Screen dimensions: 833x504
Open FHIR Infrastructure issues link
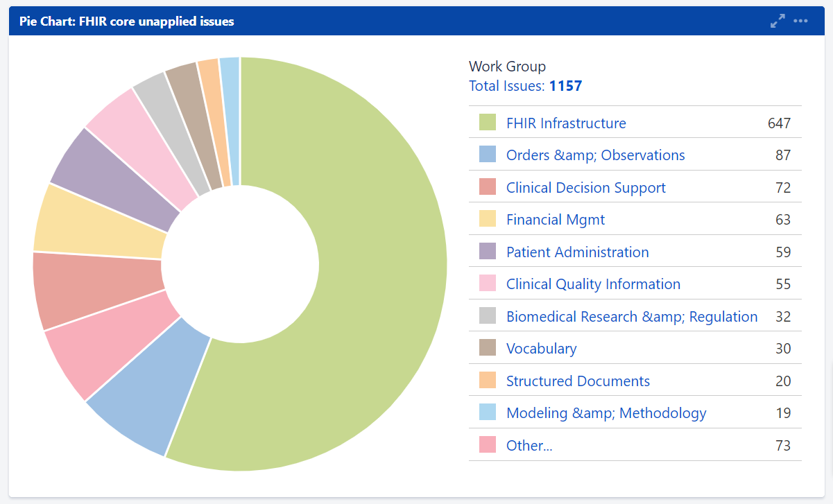pos(566,123)
